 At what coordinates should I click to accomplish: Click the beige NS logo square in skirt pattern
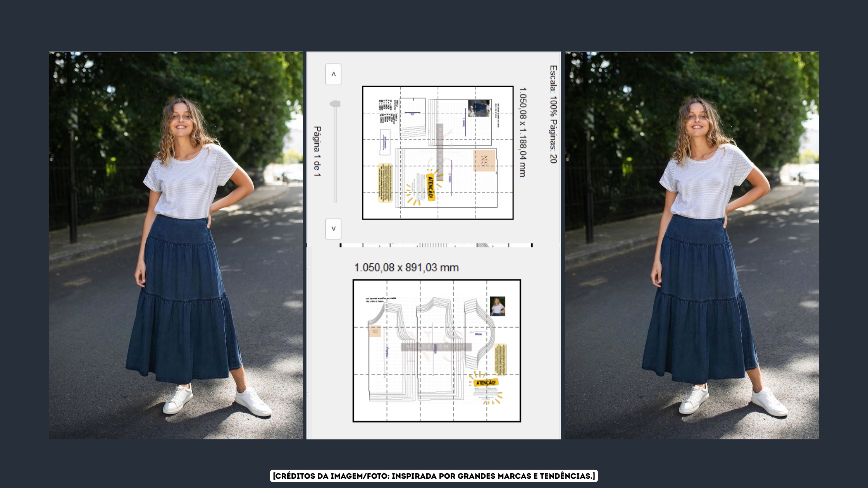click(x=484, y=161)
